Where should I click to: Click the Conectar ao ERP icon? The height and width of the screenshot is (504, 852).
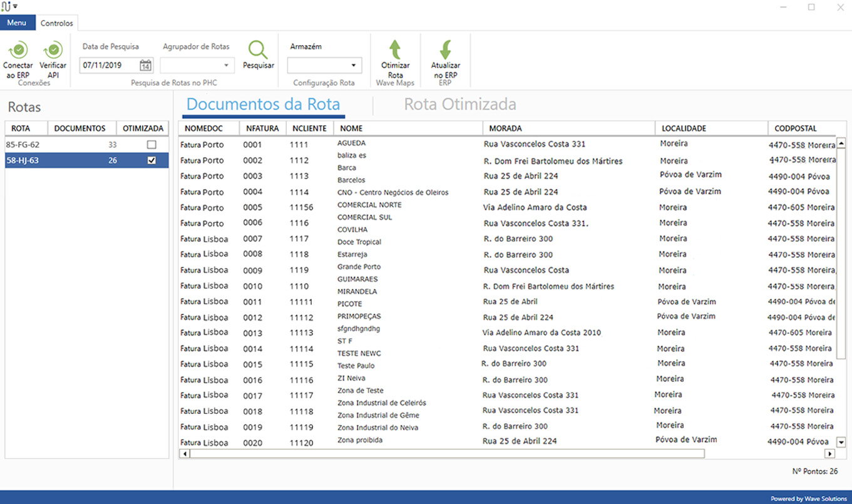click(18, 49)
